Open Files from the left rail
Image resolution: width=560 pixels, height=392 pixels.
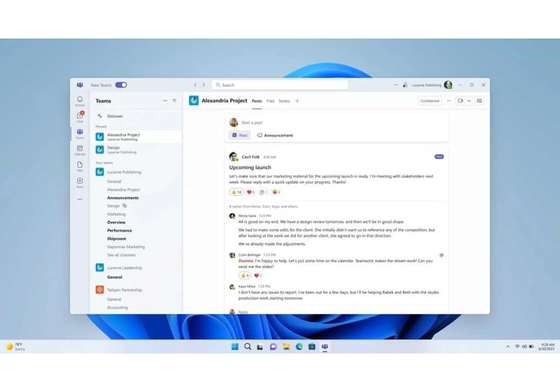pos(80,167)
